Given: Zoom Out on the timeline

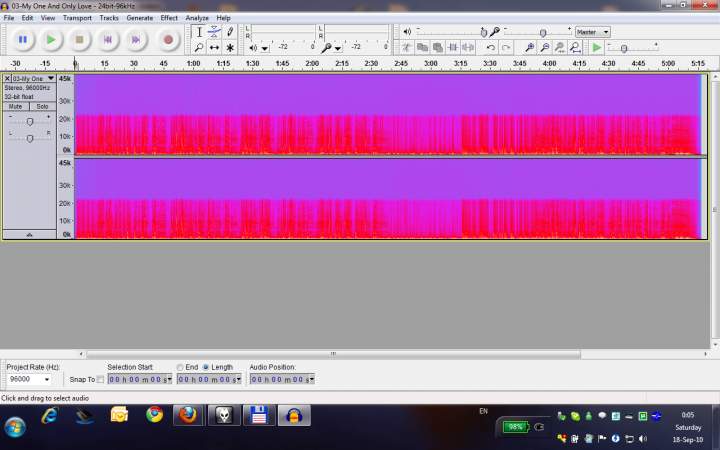Looking at the screenshot, I should (x=545, y=47).
